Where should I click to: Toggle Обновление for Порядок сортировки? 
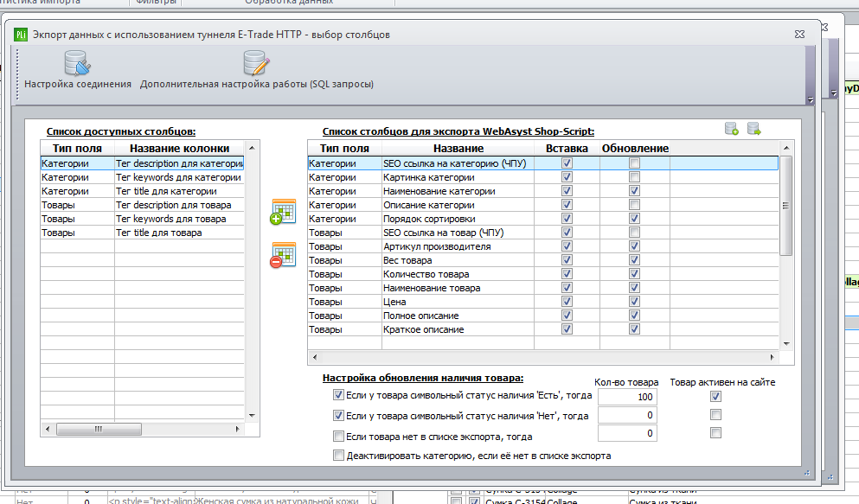[634, 219]
